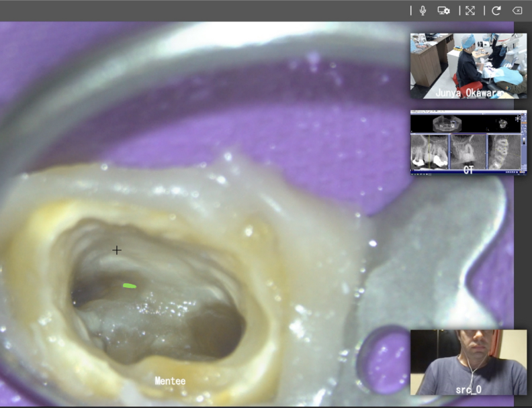Pick the middle radiograph pane in CT thumbnail
532x408 pixels.
pyautogui.click(x=466, y=151)
